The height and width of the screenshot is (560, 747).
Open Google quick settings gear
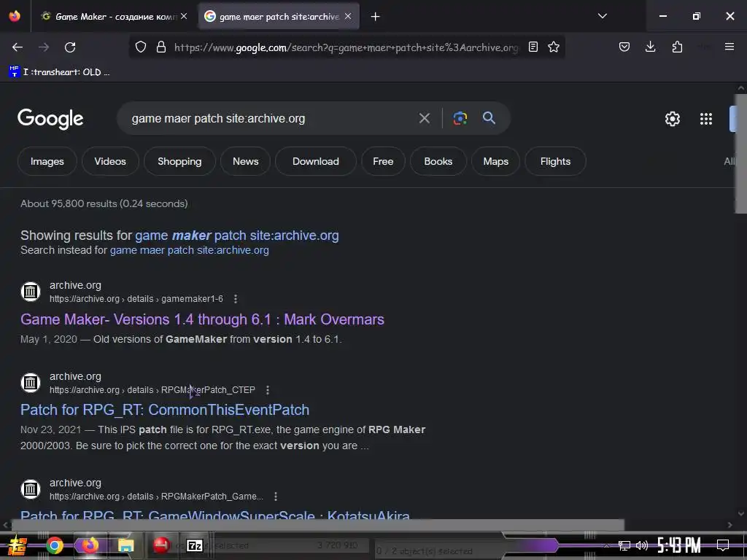coord(672,119)
